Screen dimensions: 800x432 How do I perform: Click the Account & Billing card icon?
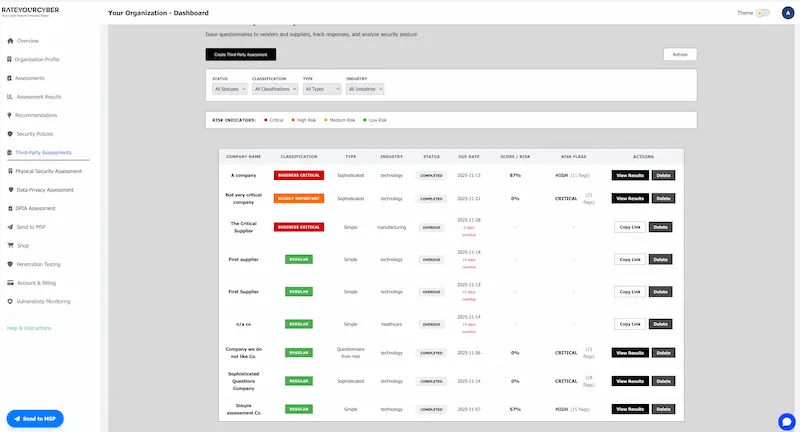10,282
